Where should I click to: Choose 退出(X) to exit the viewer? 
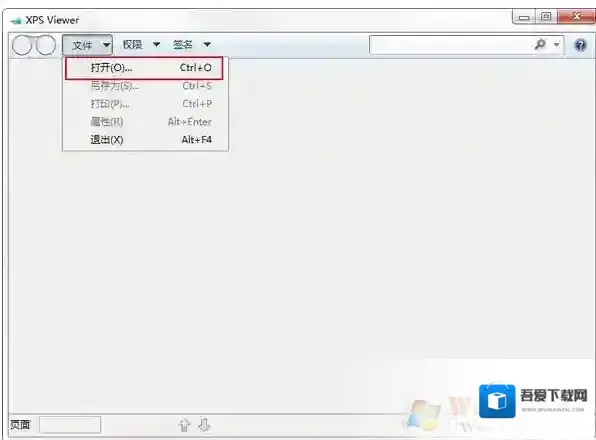(145, 139)
